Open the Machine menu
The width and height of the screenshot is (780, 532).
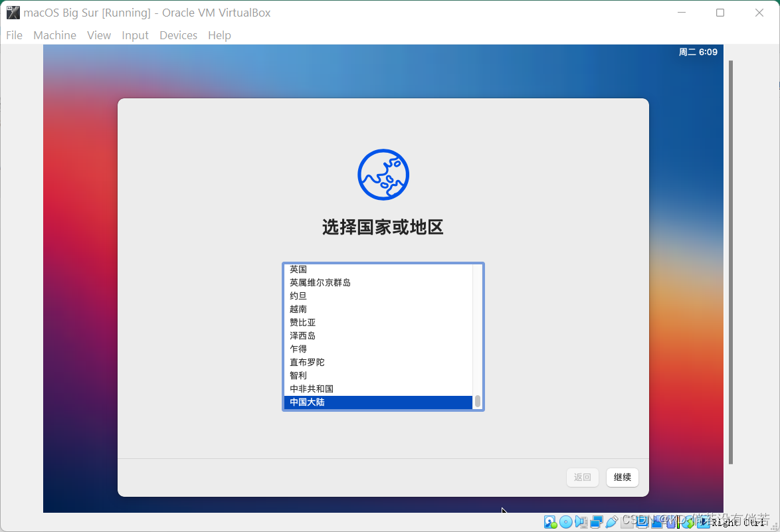[54, 35]
